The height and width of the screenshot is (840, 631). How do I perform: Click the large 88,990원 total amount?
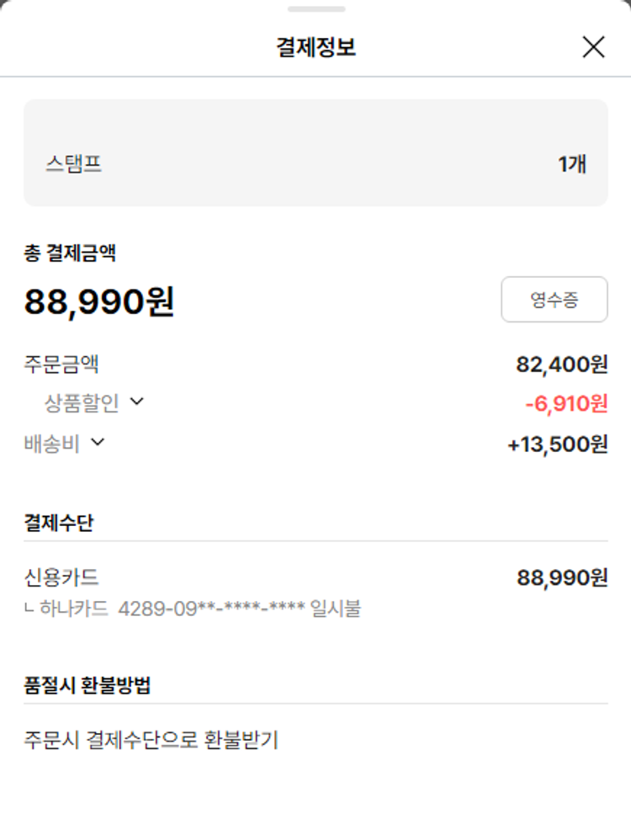click(99, 301)
